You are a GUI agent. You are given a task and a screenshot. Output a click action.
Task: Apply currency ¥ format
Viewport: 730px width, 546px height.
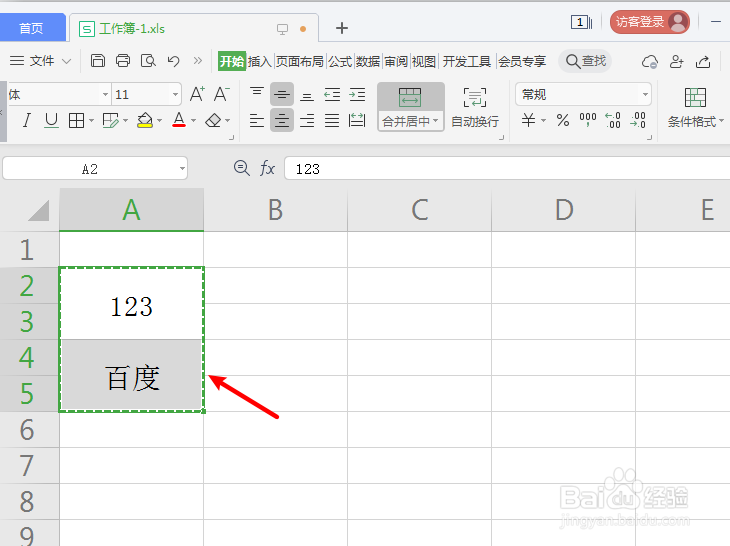coord(528,121)
